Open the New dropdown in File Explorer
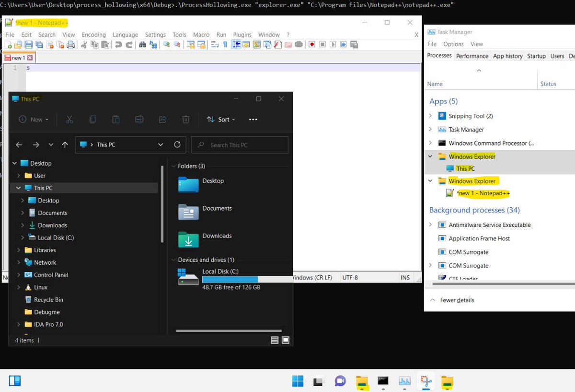575x392 pixels. [x=34, y=120]
